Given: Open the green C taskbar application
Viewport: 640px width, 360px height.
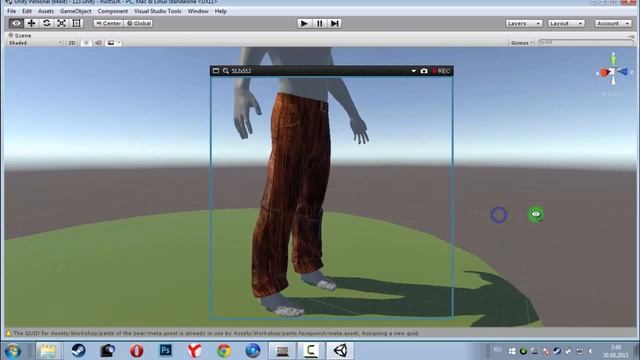Looking at the screenshot, I should (311, 351).
